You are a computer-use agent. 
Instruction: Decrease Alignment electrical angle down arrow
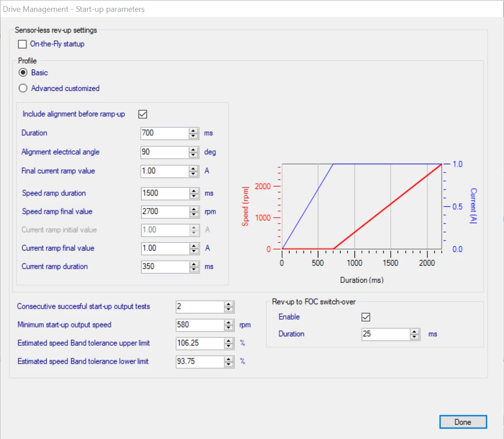(x=193, y=155)
